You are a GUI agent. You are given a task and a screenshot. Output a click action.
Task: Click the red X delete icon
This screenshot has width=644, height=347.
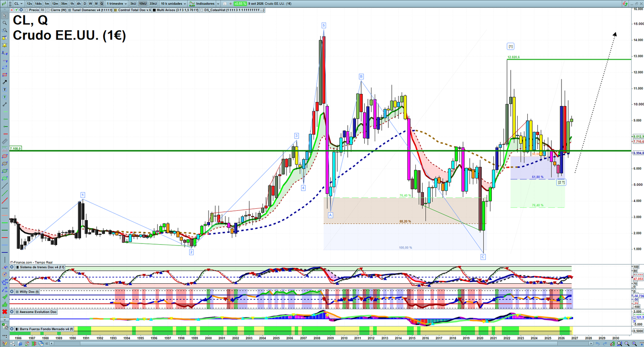tap(4, 312)
